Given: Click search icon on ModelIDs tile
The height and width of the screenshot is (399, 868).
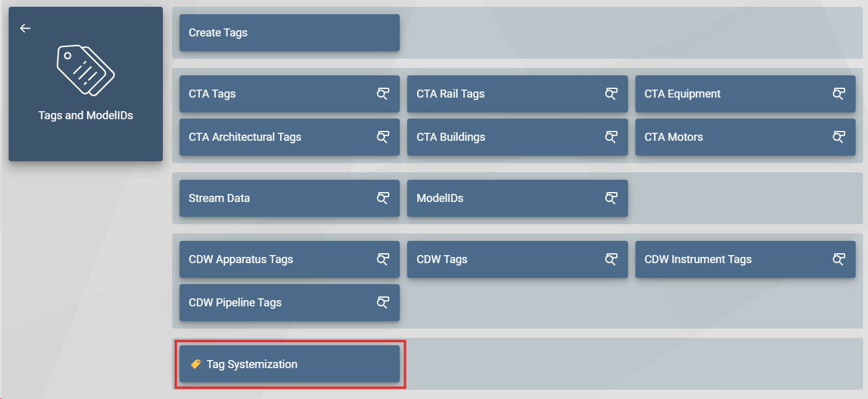Looking at the screenshot, I should pos(611,198).
